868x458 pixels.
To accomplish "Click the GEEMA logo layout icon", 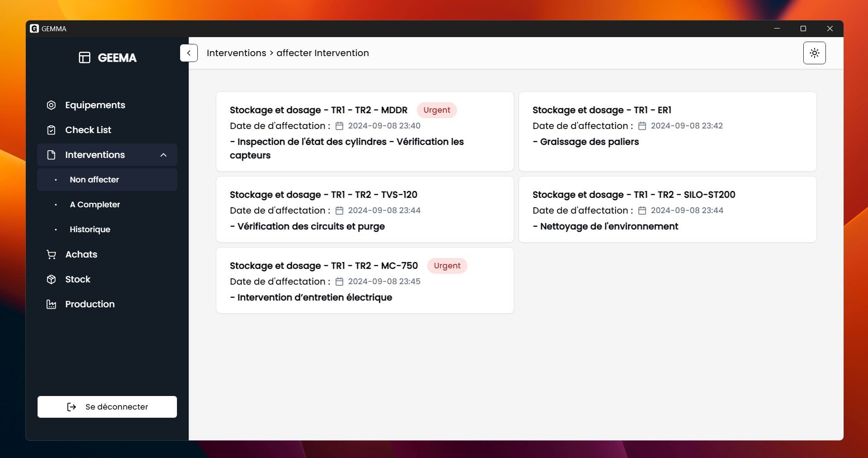I will click(85, 57).
